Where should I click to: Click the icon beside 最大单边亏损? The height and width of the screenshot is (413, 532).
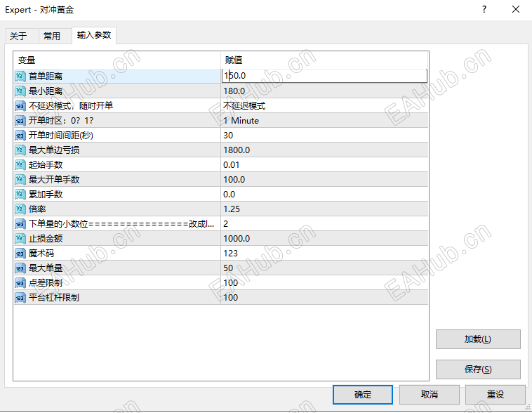20,150
